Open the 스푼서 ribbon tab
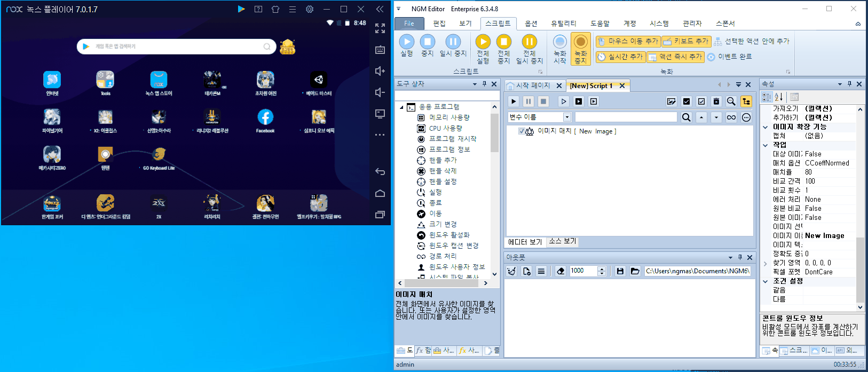The height and width of the screenshot is (372, 868). coord(725,23)
